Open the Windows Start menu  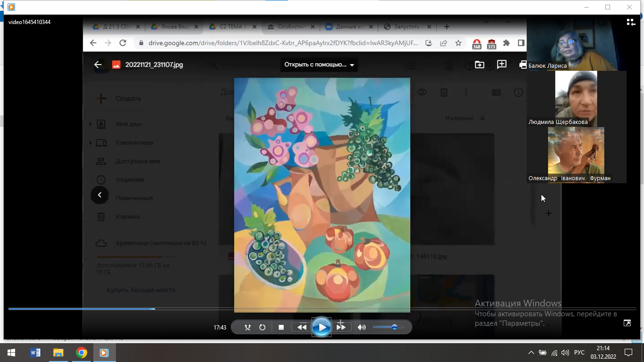tap(11, 353)
